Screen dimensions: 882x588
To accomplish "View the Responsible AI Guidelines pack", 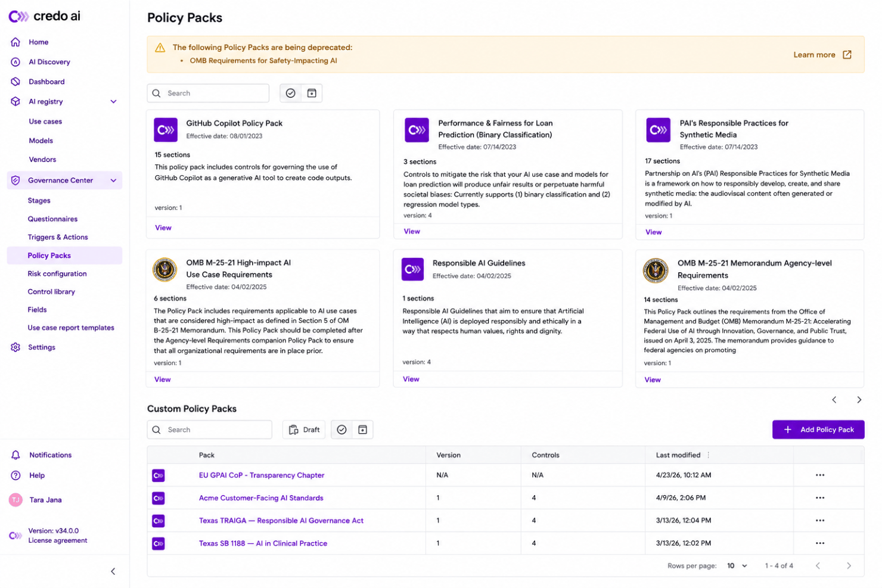I will coord(411,379).
